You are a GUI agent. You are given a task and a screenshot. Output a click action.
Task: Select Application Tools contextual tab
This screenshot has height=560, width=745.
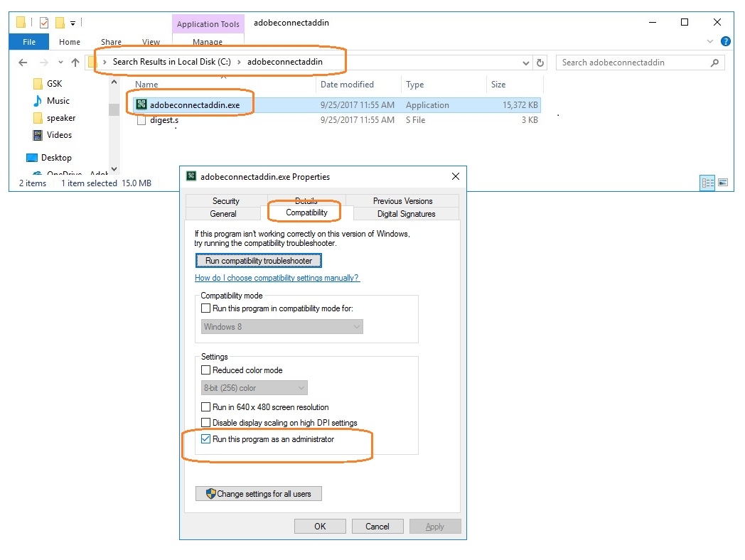click(208, 23)
